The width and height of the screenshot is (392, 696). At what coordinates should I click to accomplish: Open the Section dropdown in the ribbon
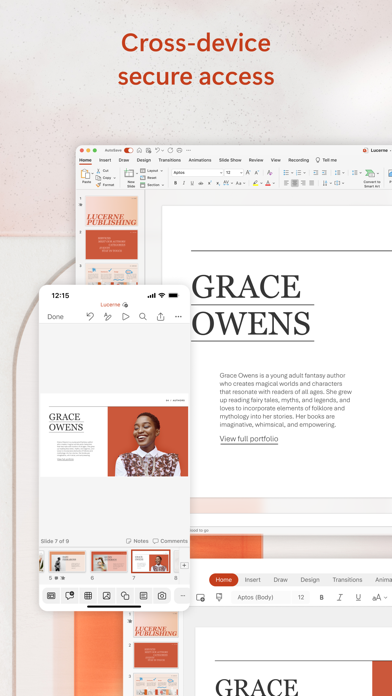pyautogui.click(x=152, y=185)
